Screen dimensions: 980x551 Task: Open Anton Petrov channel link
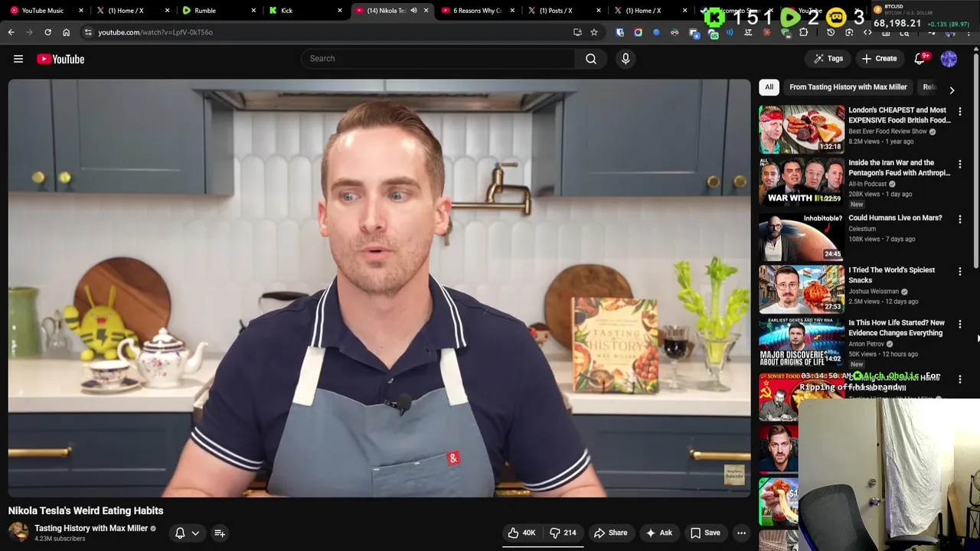tap(867, 344)
